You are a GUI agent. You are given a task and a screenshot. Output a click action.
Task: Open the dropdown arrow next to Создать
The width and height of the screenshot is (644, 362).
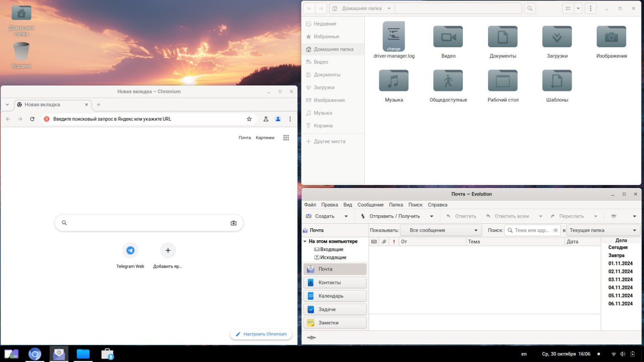[346, 216]
